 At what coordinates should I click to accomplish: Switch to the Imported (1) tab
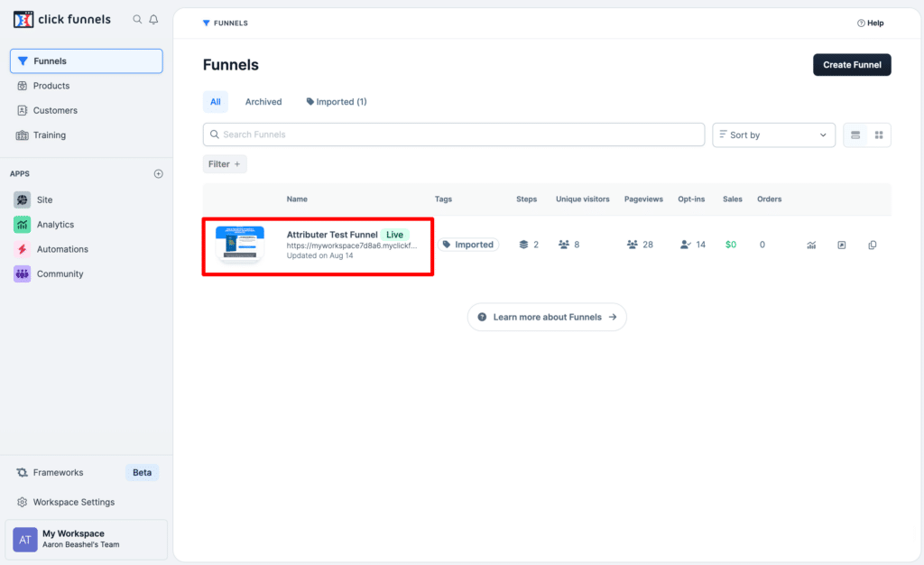pos(337,102)
